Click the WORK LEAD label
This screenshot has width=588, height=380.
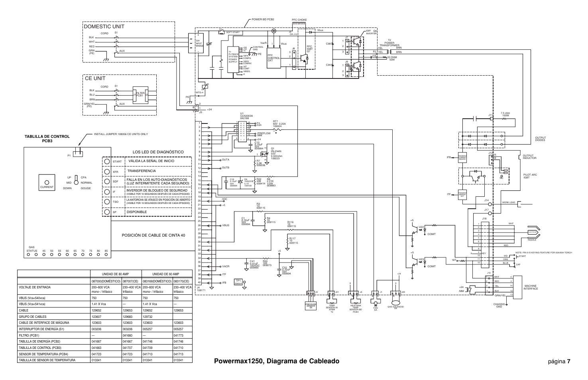point(509,202)
